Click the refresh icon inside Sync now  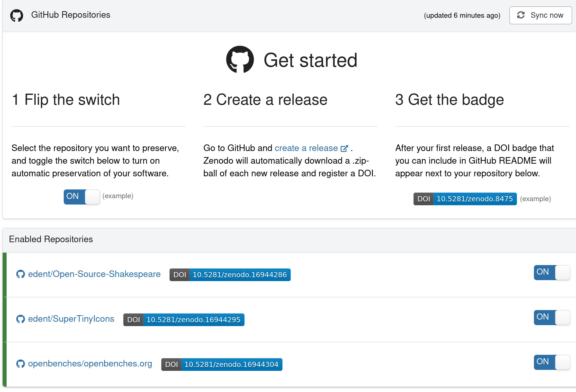(x=521, y=15)
